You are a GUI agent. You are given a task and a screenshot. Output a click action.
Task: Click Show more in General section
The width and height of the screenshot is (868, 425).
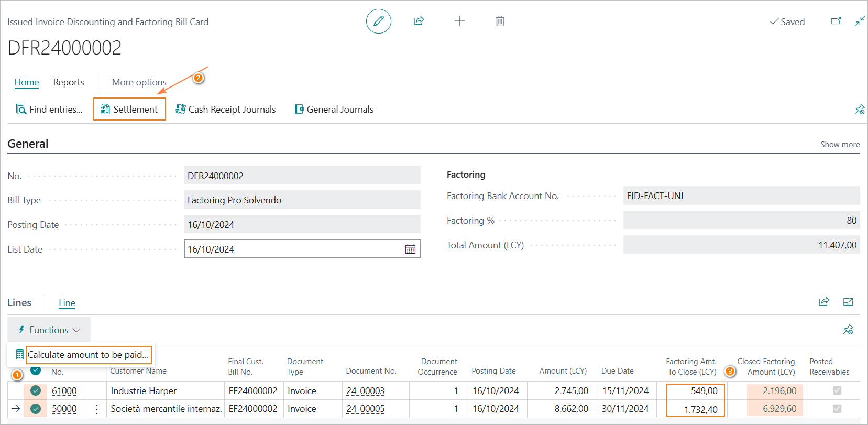[839, 145]
